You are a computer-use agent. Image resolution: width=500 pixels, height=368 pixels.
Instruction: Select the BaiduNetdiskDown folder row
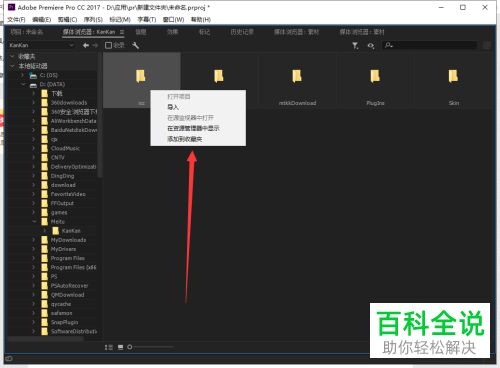(x=53, y=130)
